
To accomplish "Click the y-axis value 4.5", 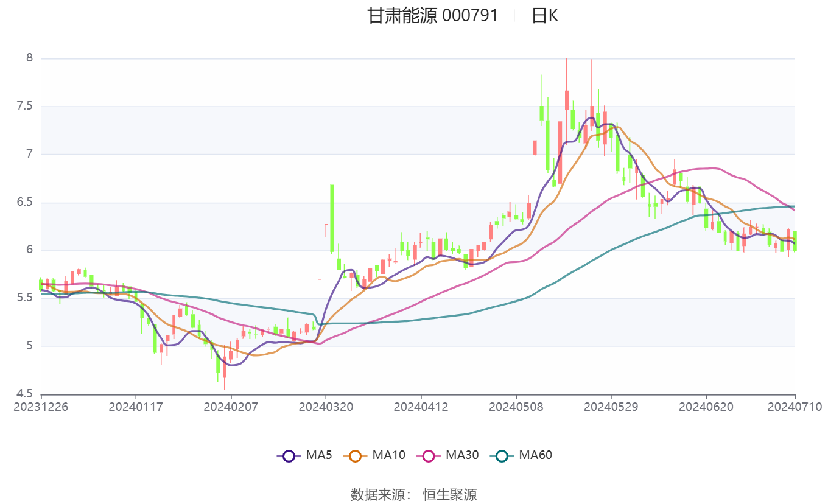I will click(24, 394).
